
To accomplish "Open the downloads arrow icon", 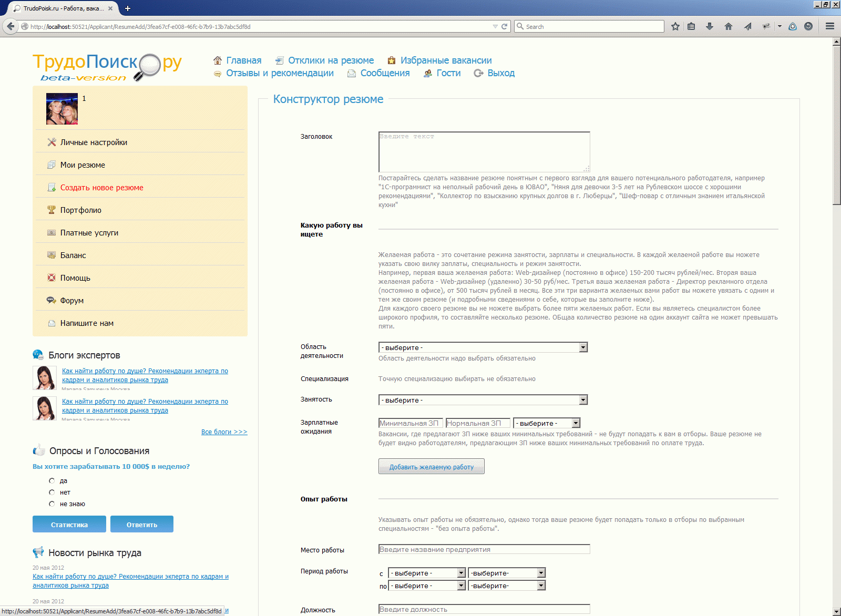I will tap(710, 26).
